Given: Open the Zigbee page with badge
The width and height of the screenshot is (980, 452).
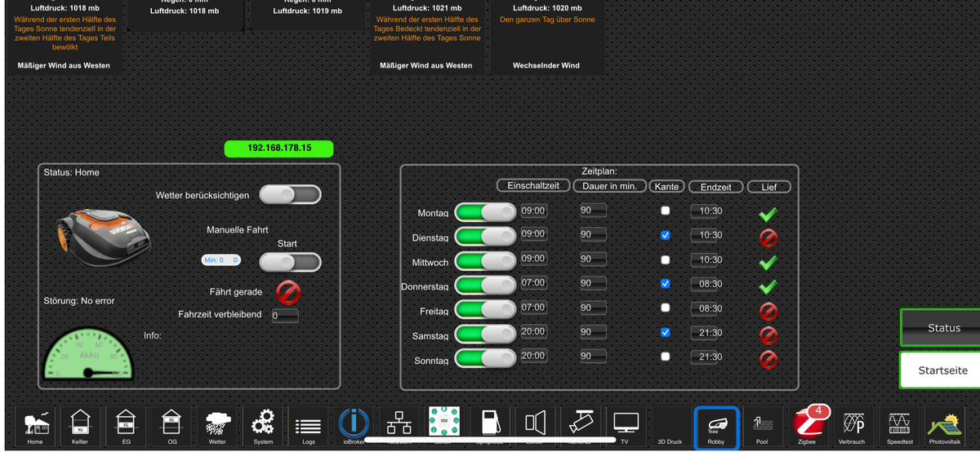Looking at the screenshot, I should pyautogui.click(x=808, y=427).
